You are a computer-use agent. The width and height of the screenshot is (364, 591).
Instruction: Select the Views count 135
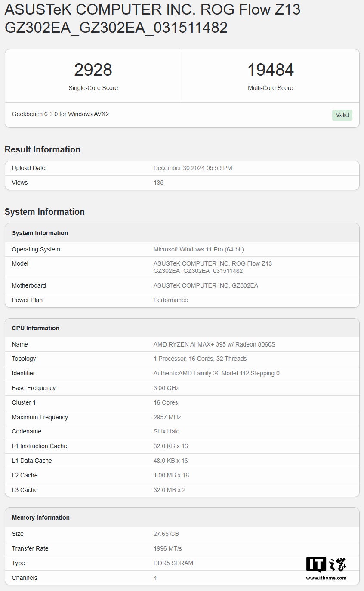[159, 183]
